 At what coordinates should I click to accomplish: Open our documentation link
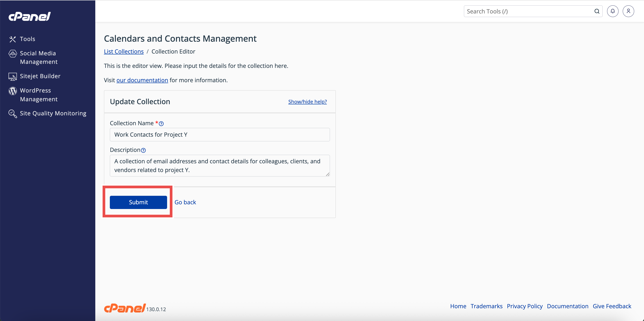click(x=142, y=80)
